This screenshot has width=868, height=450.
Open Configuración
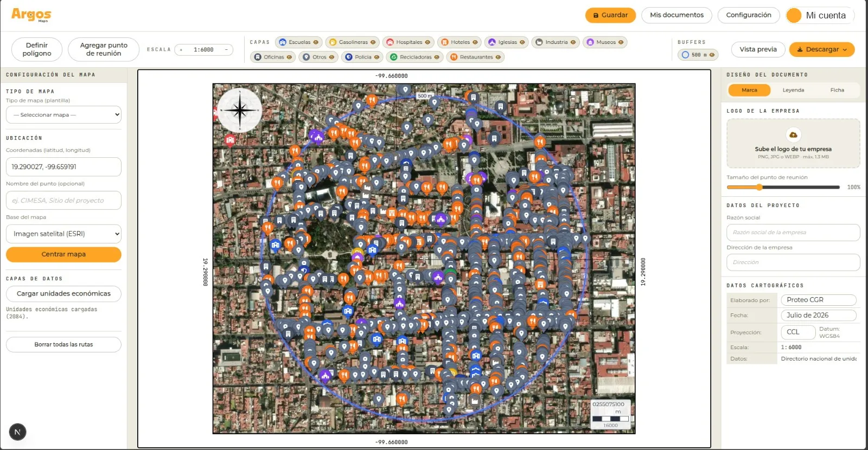tap(749, 15)
